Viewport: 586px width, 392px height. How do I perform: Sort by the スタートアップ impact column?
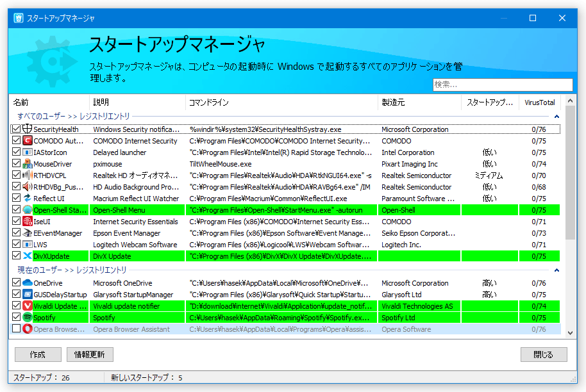pos(490,102)
